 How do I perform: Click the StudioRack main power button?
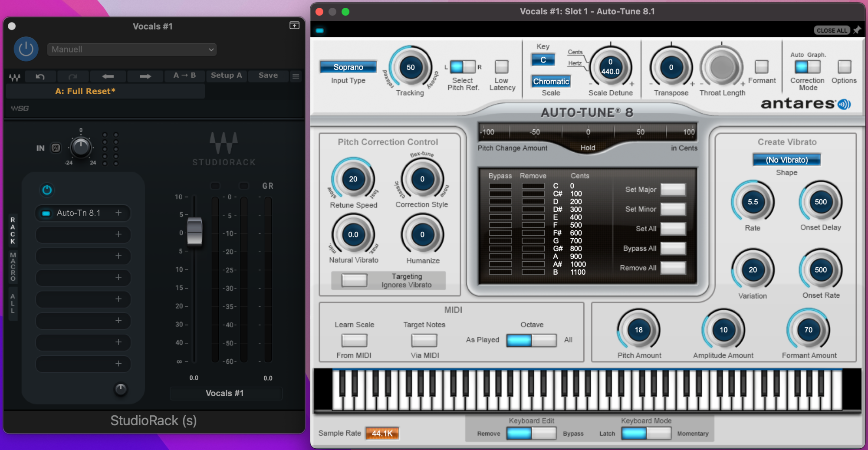tap(26, 49)
